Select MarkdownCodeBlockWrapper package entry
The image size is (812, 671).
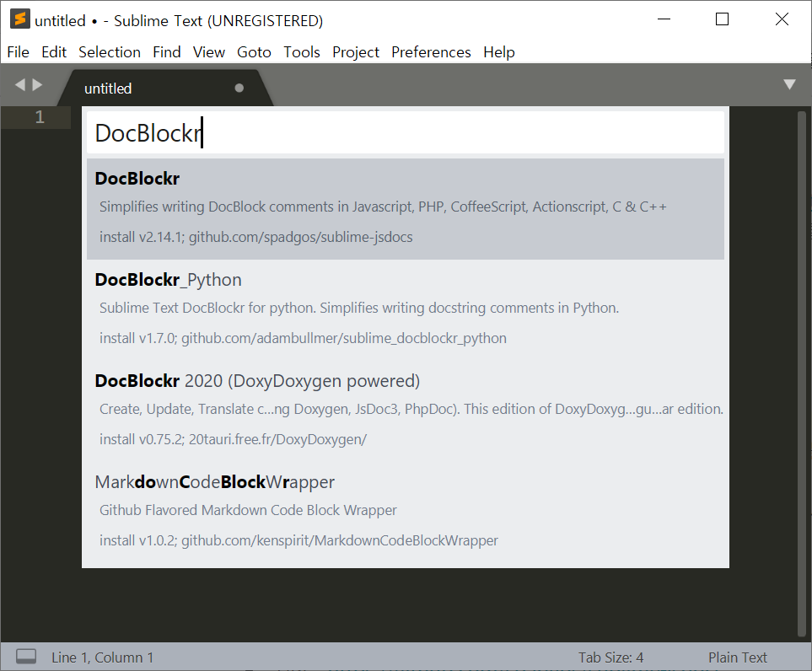[x=405, y=512]
